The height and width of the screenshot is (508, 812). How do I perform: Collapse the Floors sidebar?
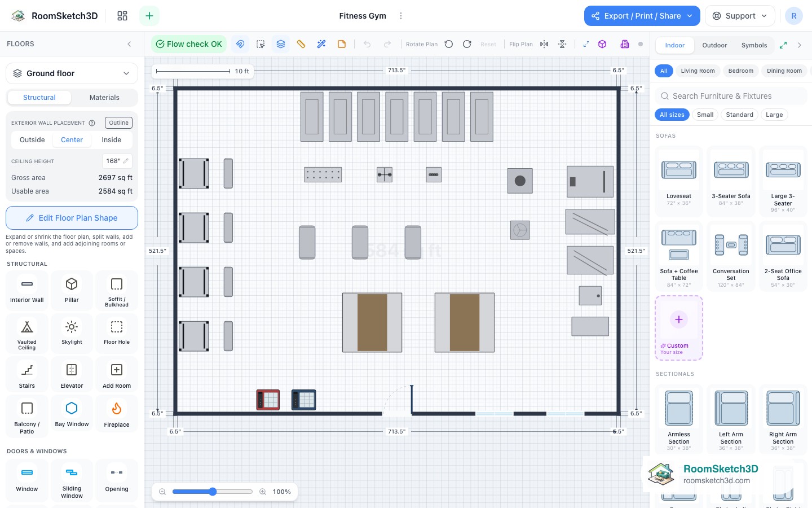(x=129, y=44)
